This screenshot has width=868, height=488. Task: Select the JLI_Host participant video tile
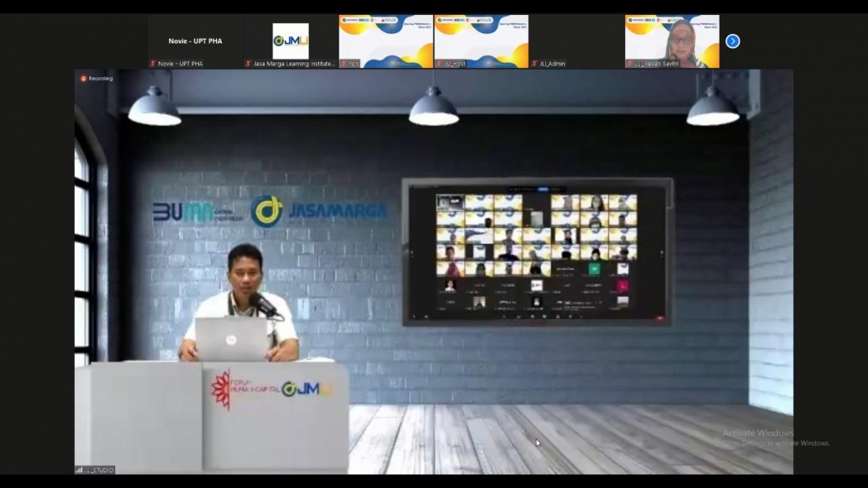click(x=481, y=42)
